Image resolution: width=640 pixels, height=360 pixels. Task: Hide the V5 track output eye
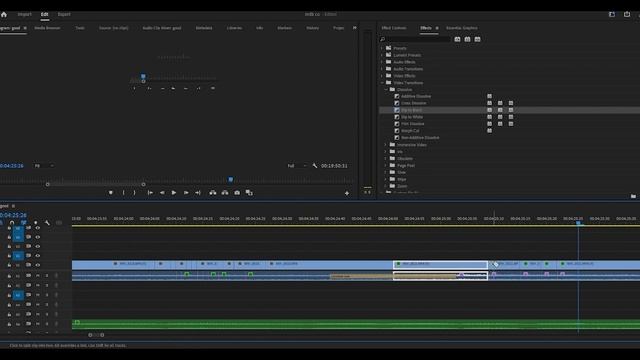click(38, 228)
